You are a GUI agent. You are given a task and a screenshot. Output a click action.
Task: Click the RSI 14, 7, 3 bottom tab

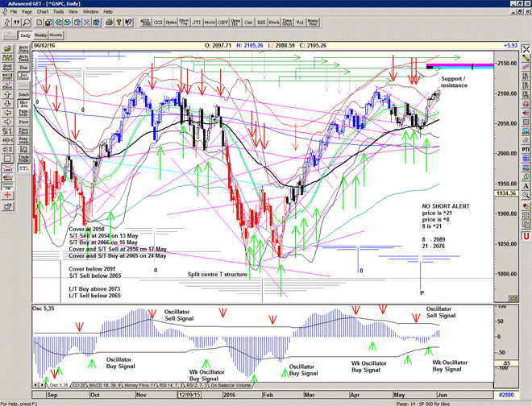(x=170, y=387)
